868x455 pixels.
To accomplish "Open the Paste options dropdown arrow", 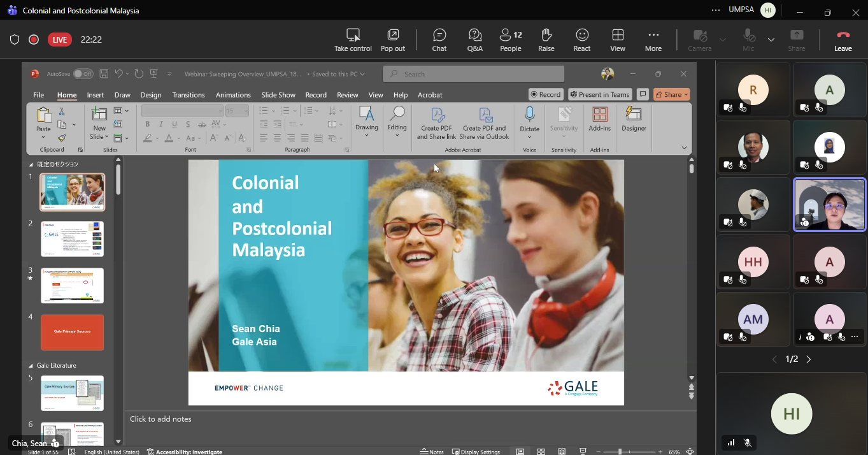I will [x=43, y=137].
